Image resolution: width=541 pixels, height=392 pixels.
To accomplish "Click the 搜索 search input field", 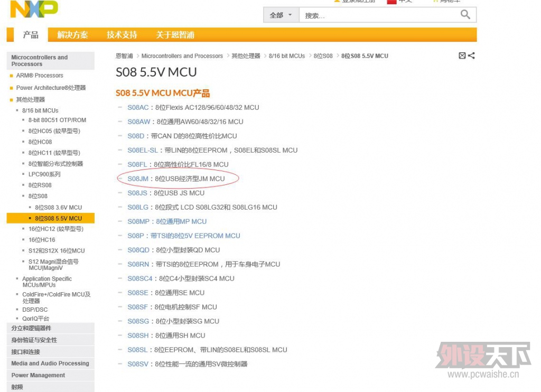I will click(x=379, y=15).
